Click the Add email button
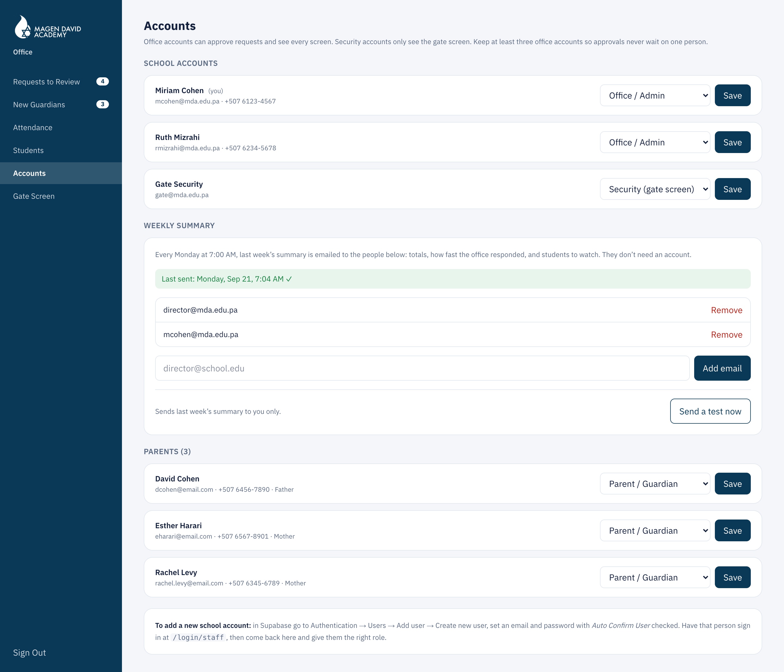 [x=722, y=368]
